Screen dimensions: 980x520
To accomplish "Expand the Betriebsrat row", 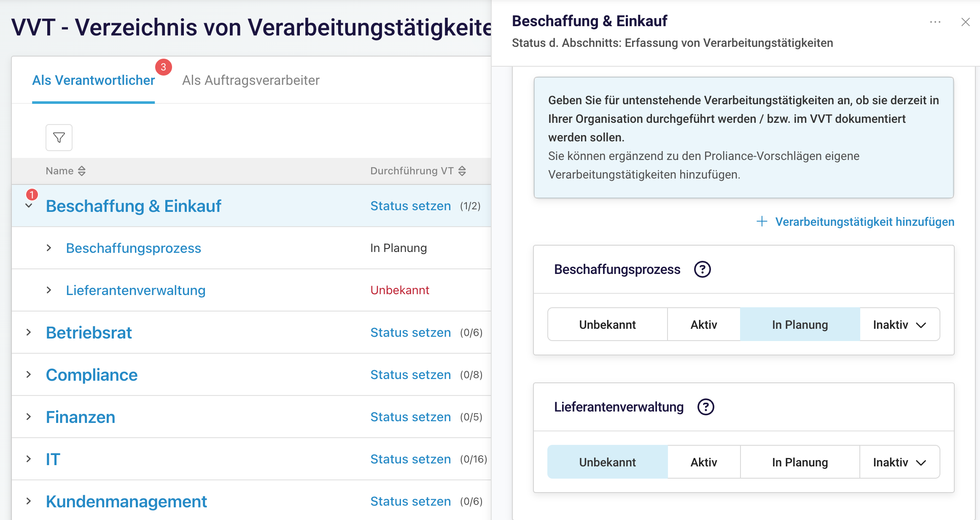I will [29, 333].
